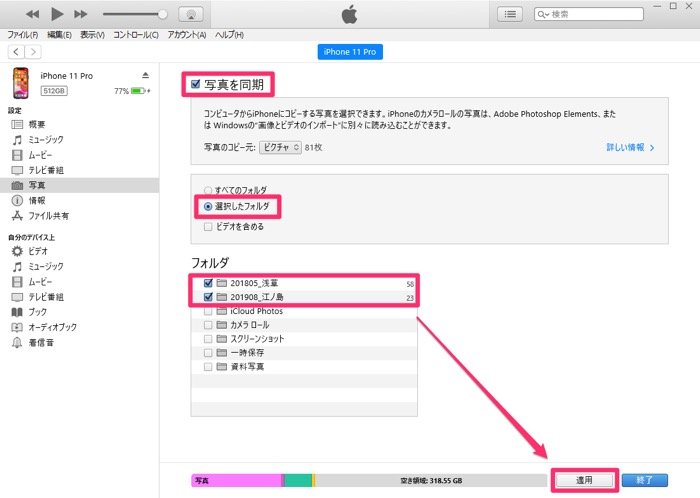Open the 表示(V) menu
The height and width of the screenshot is (498, 700).
pyautogui.click(x=92, y=35)
